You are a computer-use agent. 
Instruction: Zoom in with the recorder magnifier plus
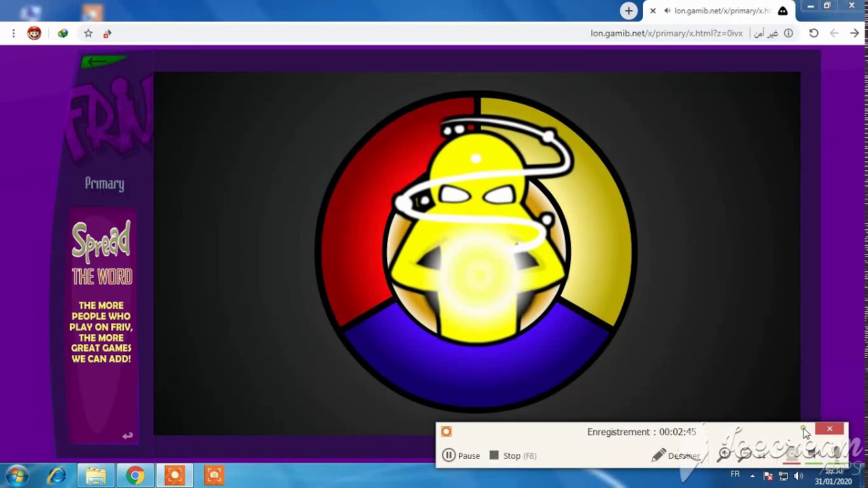[x=724, y=454]
